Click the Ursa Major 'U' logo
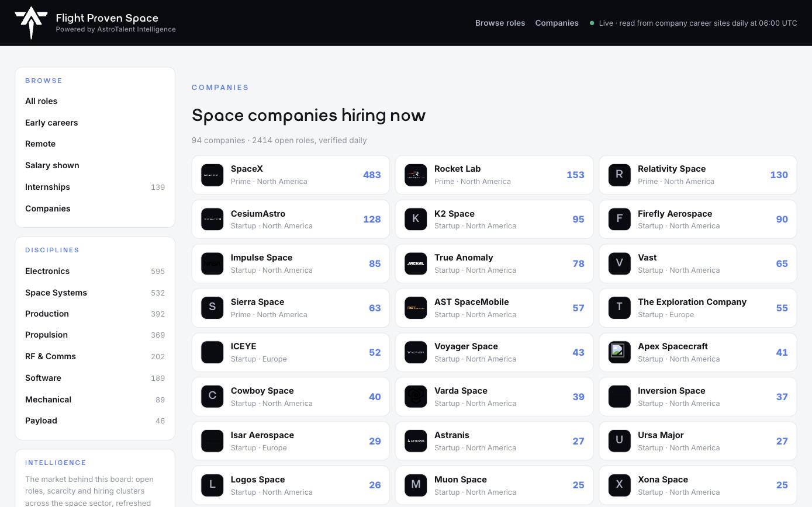812x507 pixels. [x=619, y=441]
